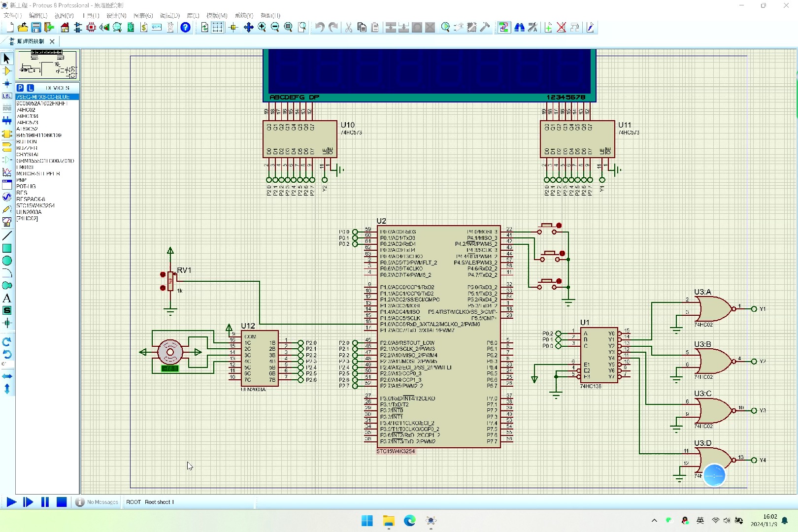
Task: Open the 设计 (Design) menu
Action: tap(116, 16)
